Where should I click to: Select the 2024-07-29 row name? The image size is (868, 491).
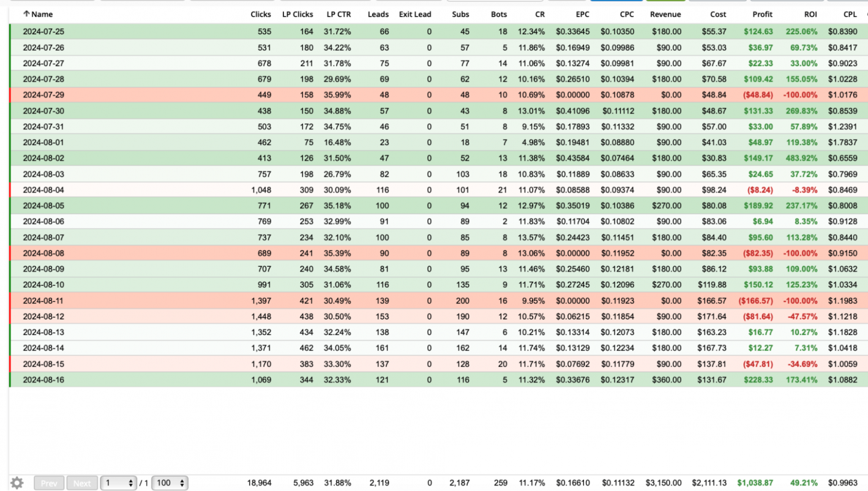click(x=43, y=95)
